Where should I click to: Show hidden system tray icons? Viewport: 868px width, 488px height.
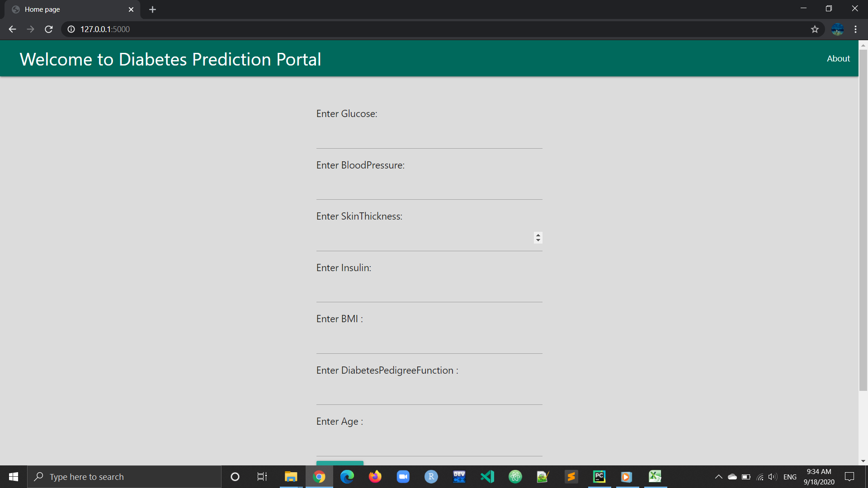718,477
